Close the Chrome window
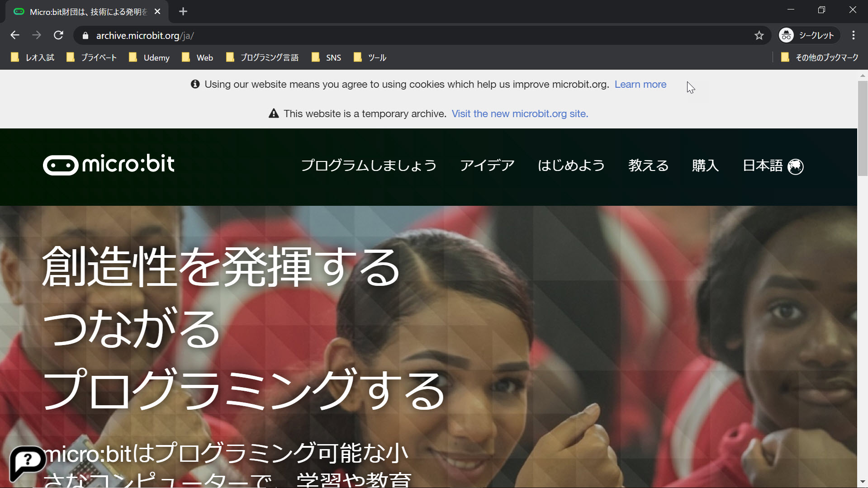The height and width of the screenshot is (488, 868). (853, 10)
